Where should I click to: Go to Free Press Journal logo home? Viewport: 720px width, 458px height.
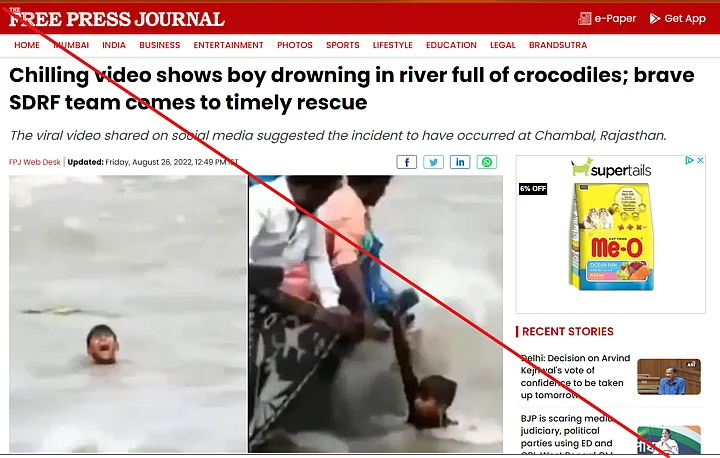pyautogui.click(x=117, y=18)
